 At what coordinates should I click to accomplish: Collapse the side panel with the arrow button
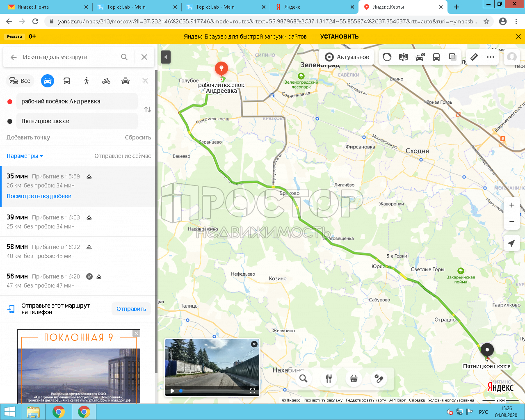point(166,57)
